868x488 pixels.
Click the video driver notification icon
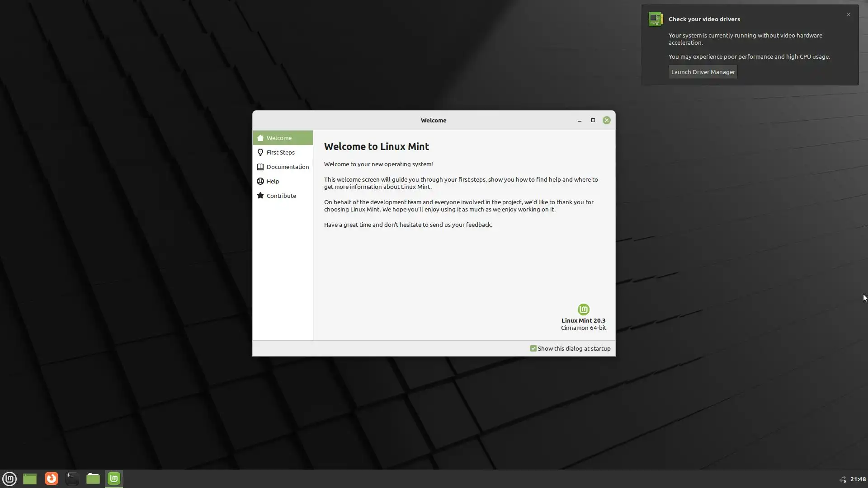[656, 19]
